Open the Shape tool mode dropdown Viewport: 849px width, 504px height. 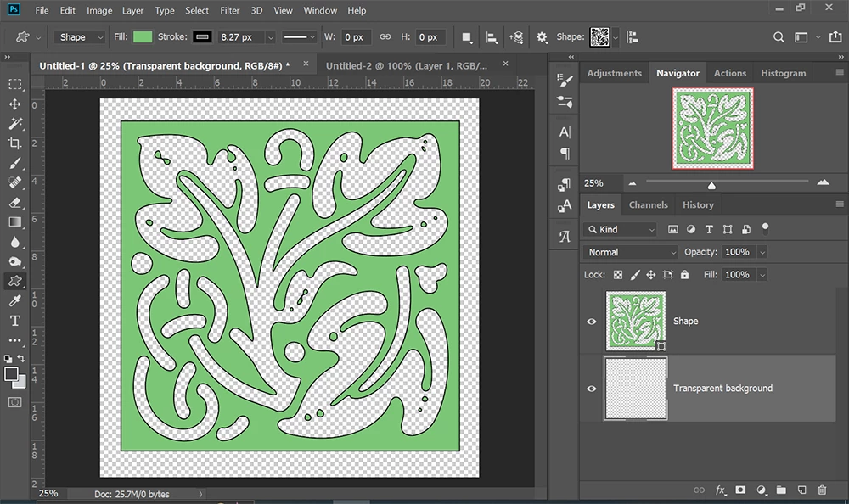point(80,37)
